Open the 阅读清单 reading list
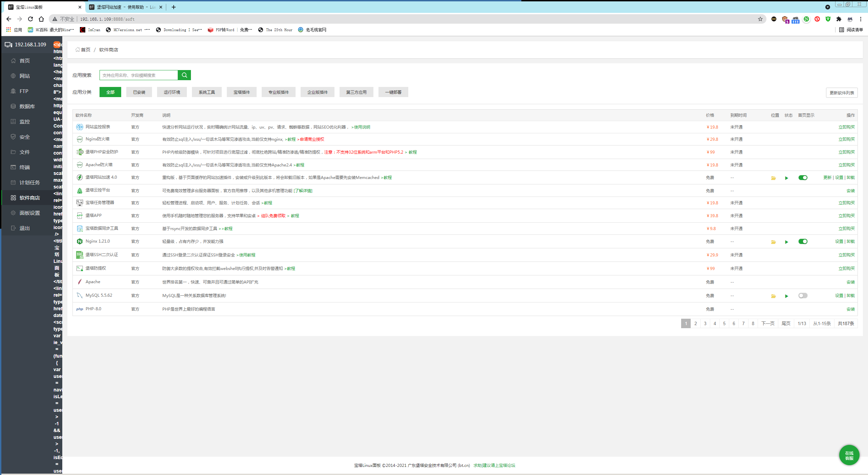868x475 pixels. (851, 30)
